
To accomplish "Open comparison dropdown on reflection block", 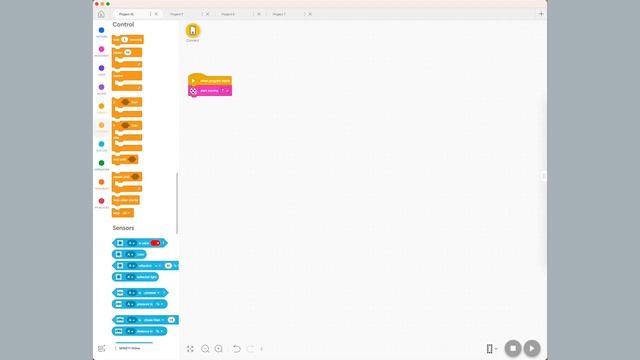I will tap(158, 266).
